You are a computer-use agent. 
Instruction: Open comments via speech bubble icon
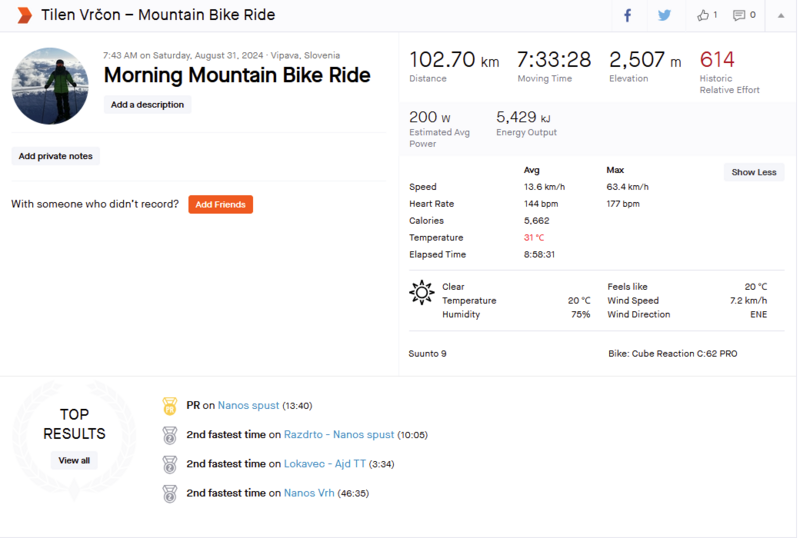(744, 15)
